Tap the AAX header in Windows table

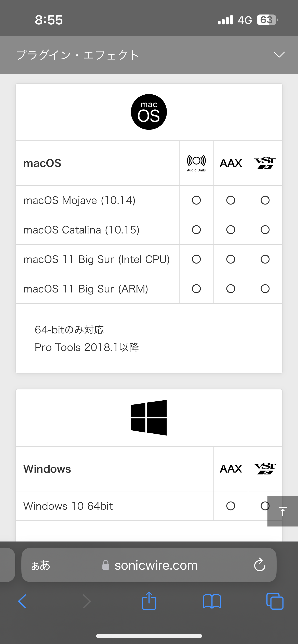pyautogui.click(x=231, y=469)
